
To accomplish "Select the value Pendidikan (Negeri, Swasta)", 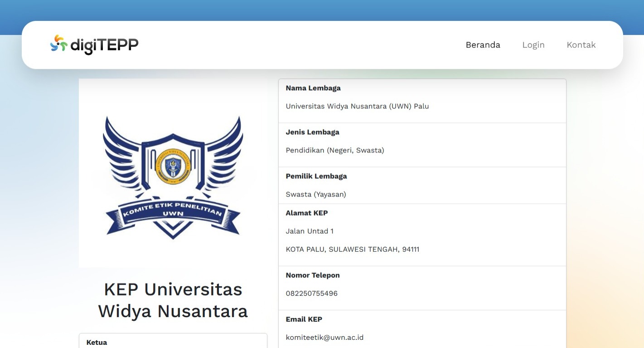I will (x=335, y=150).
